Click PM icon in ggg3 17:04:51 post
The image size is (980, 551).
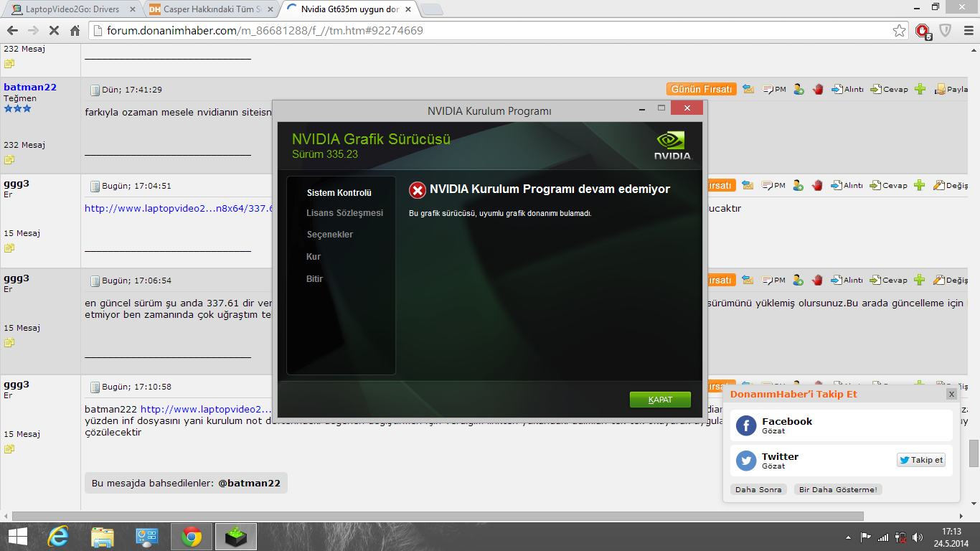774,185
